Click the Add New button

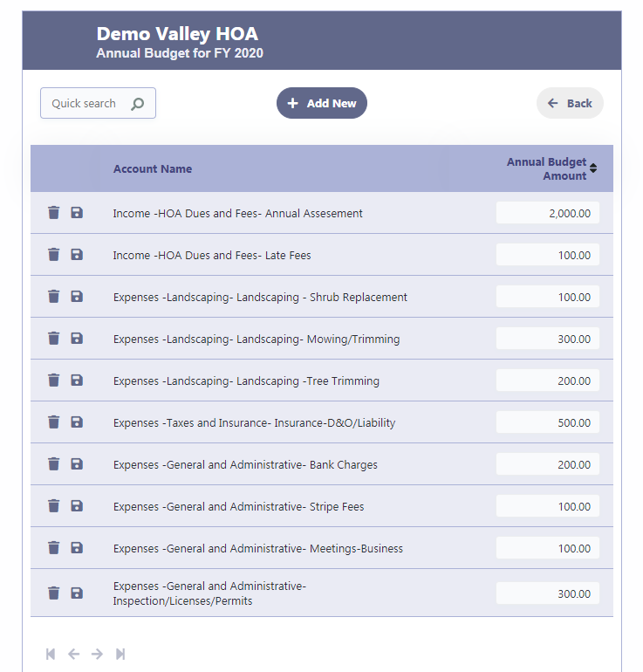[322, 103]
